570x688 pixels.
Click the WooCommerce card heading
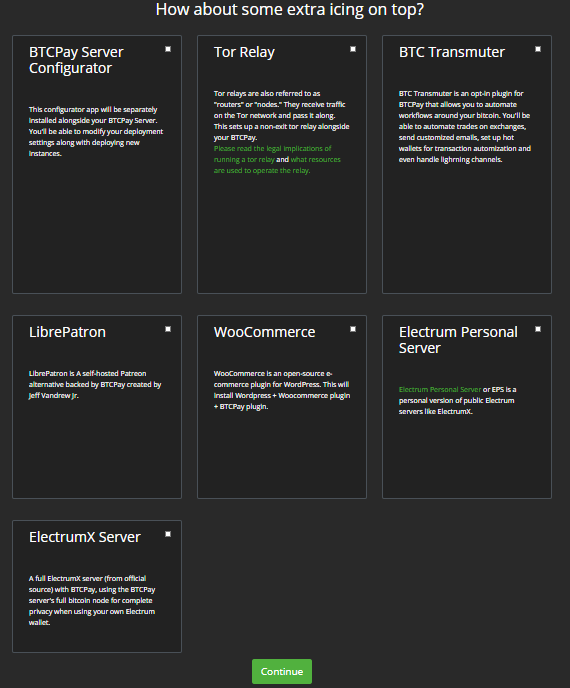click(x=265, y=332)
